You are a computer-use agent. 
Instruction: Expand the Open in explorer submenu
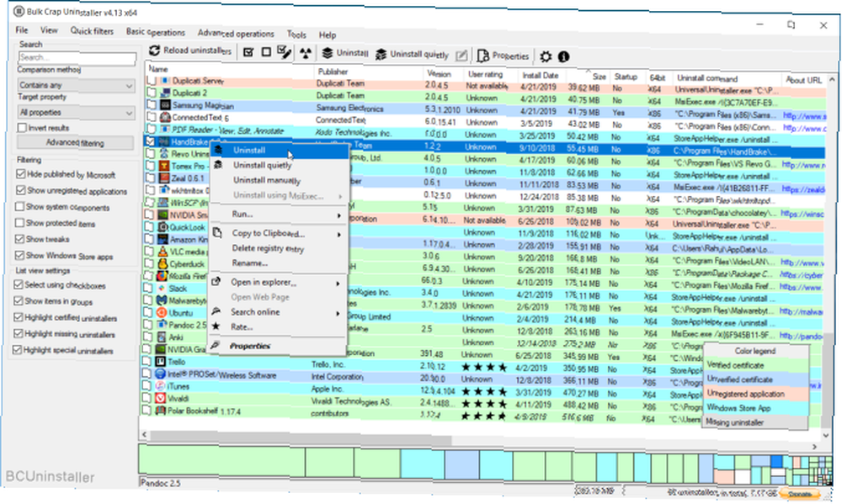click(x=278, y=283)
